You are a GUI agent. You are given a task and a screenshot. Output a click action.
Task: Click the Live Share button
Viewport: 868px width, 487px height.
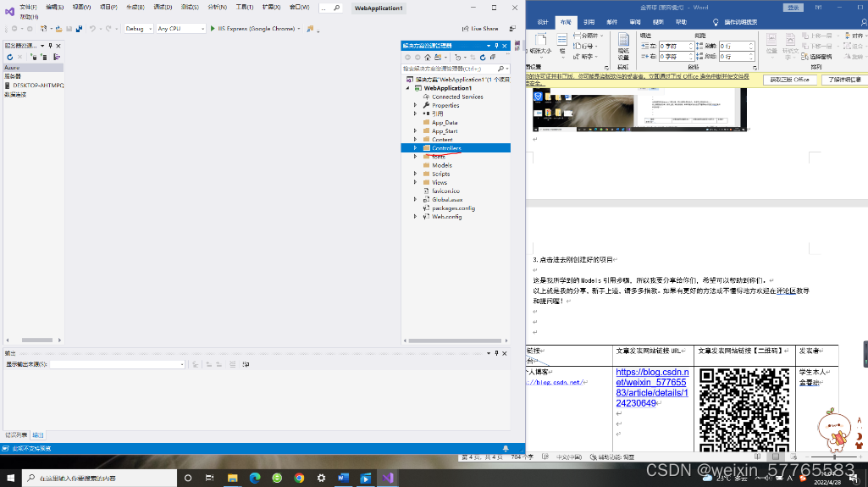(480, 28)
